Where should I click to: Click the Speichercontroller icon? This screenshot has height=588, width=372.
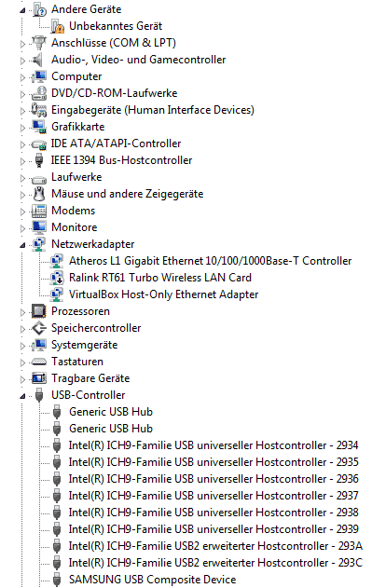39,328
